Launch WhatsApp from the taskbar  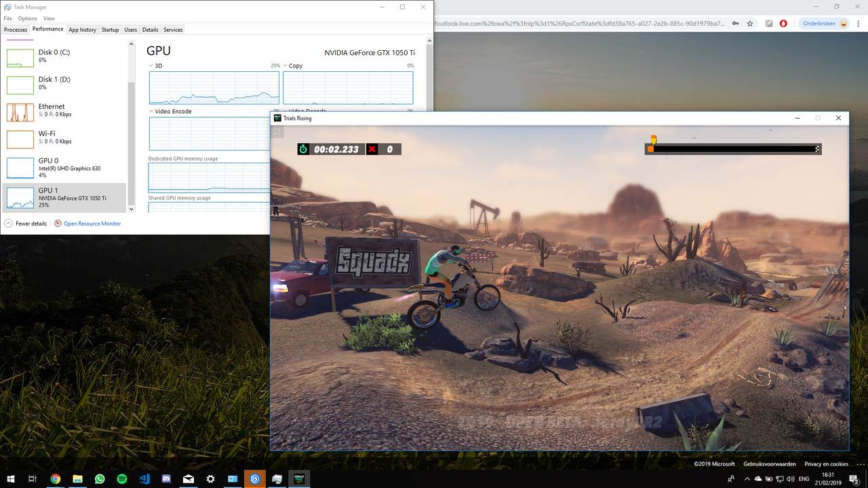(100, 479)
